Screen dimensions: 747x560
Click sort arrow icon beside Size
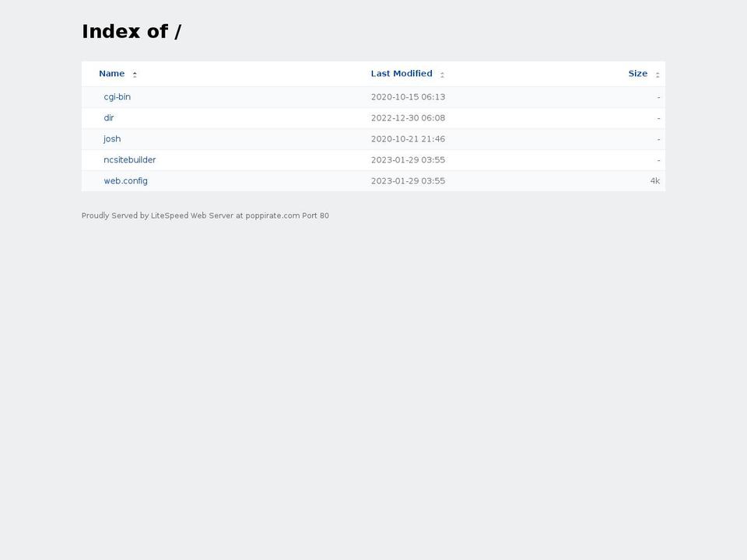click(658, 75)
